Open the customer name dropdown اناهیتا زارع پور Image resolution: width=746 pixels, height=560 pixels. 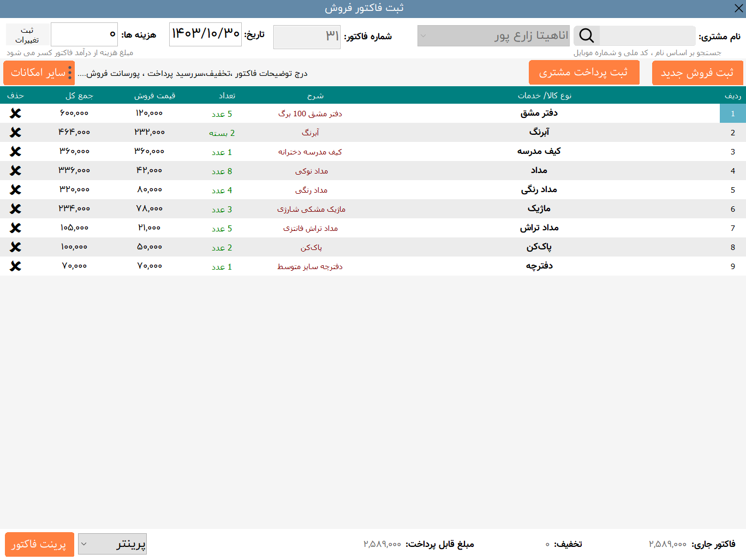[493, 35]
